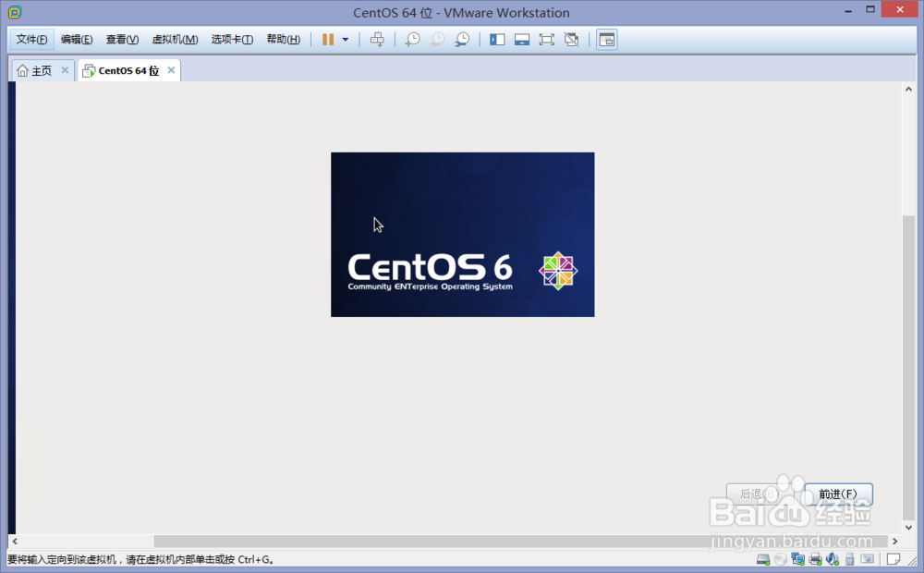Image resolution: width=924 pixels, height=573 pixels.
Task: Click the VMware Workstation title bar icon
Action: 15,12
